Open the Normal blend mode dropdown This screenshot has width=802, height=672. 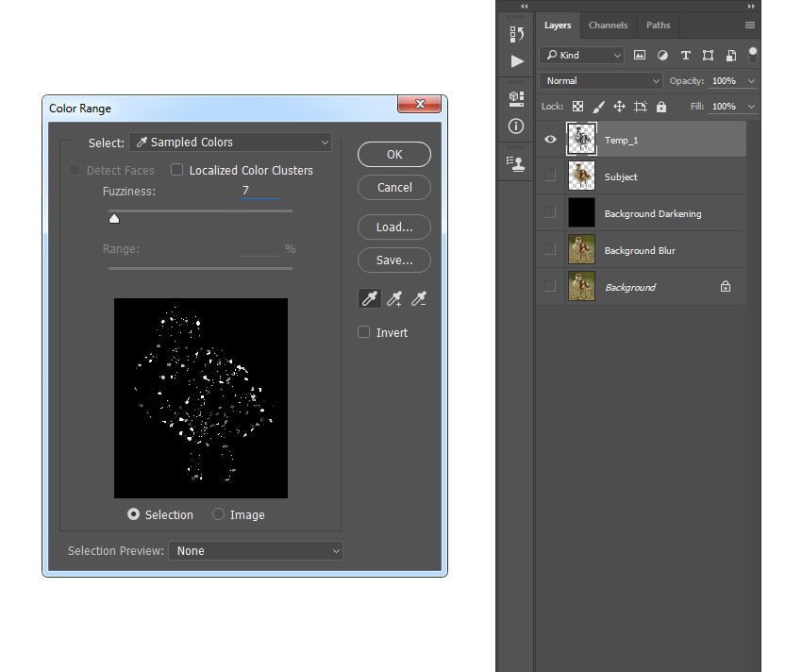pos(602,81)
